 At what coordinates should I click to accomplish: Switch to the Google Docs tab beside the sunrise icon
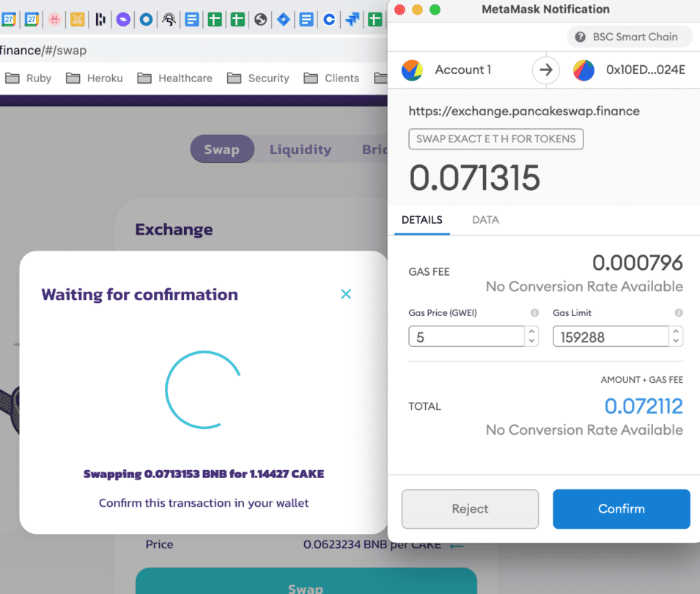pos(192,19)
